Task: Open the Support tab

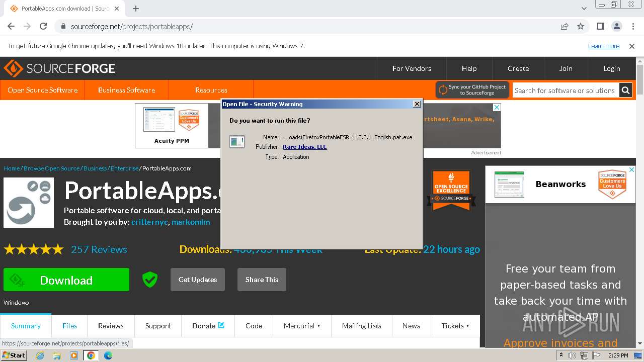Action: coord(158,326)
